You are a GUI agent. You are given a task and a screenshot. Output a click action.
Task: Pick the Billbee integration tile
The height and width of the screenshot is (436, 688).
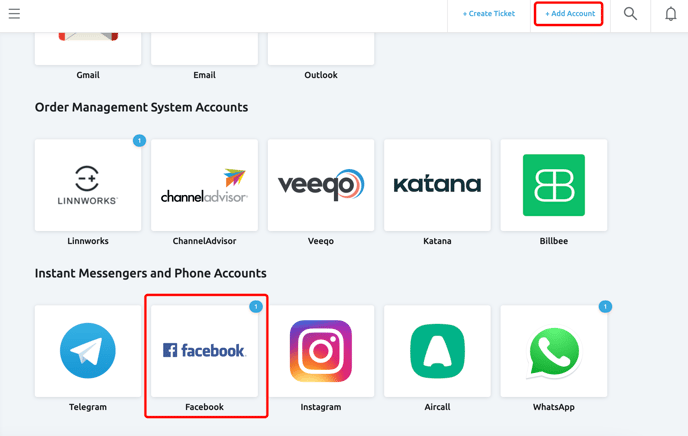tap(553, 186)
